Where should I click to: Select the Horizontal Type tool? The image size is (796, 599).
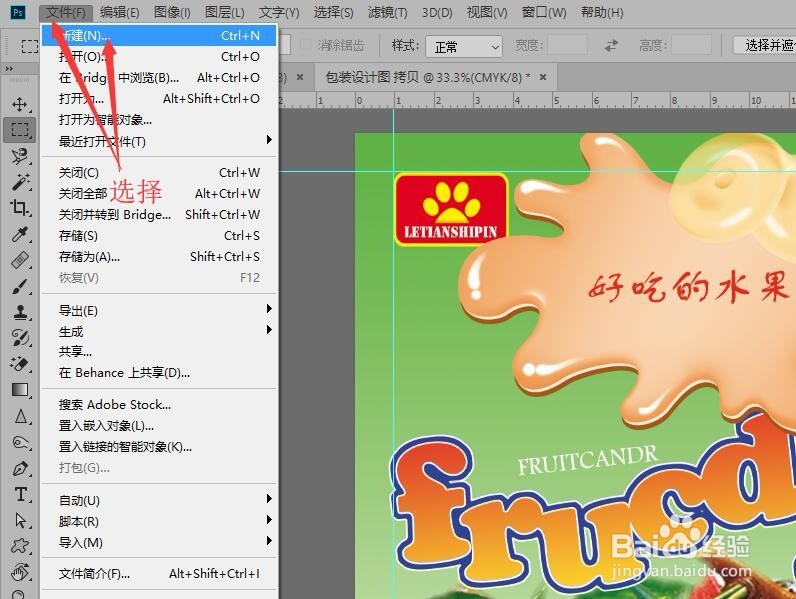(20, 494)
